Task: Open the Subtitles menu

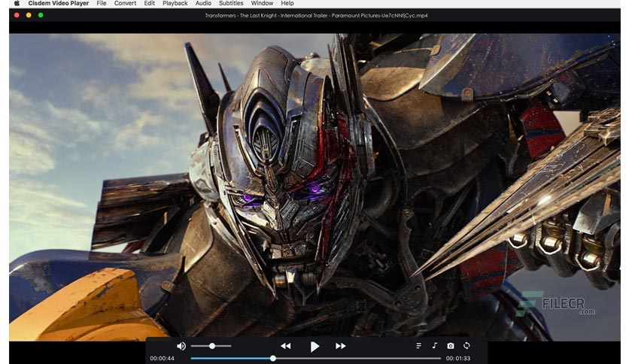Action: click(231, 3)
